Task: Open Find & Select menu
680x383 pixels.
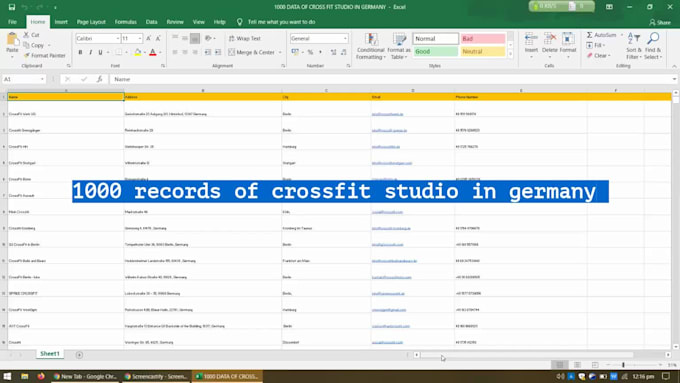Action: [x=653, y=46]
